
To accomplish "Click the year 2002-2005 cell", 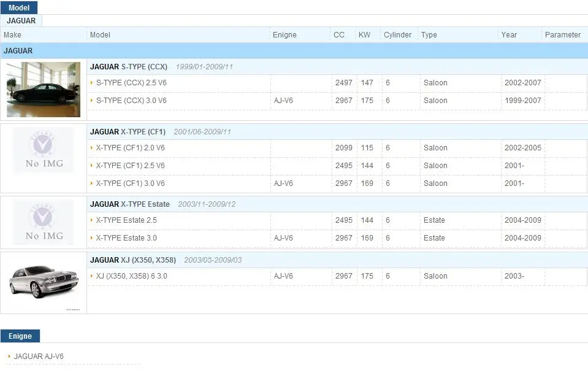I will click(x=523, y=148).
